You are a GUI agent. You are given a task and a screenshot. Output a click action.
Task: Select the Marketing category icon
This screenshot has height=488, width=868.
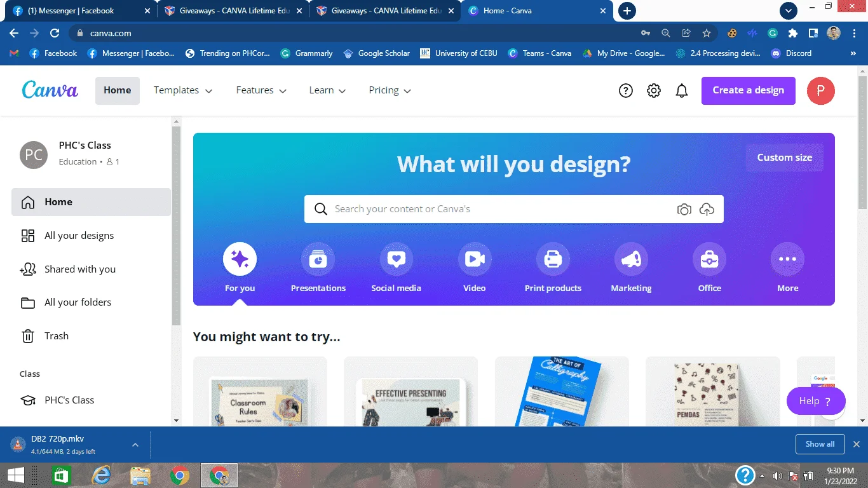[x=631, y=259]
